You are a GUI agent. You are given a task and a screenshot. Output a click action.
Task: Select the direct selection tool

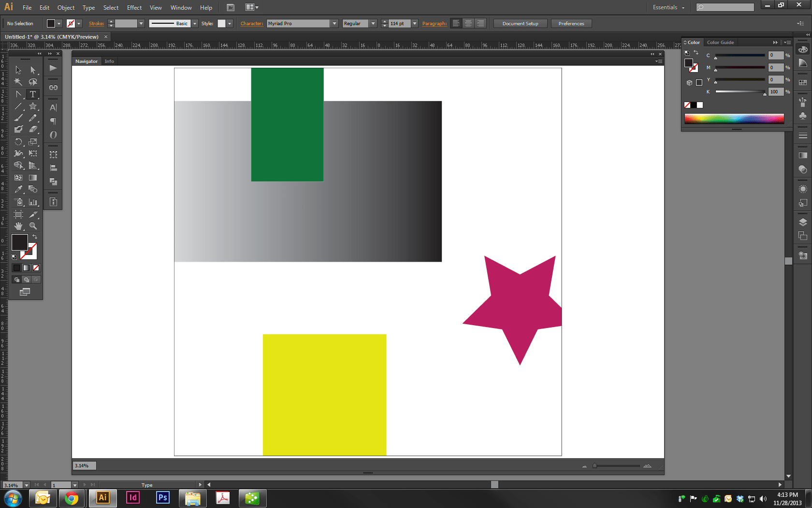pos(33,70)
